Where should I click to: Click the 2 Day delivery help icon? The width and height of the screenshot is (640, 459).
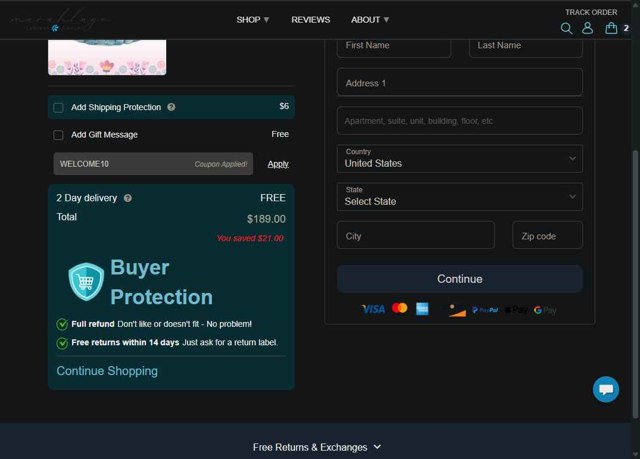[128, 198]
